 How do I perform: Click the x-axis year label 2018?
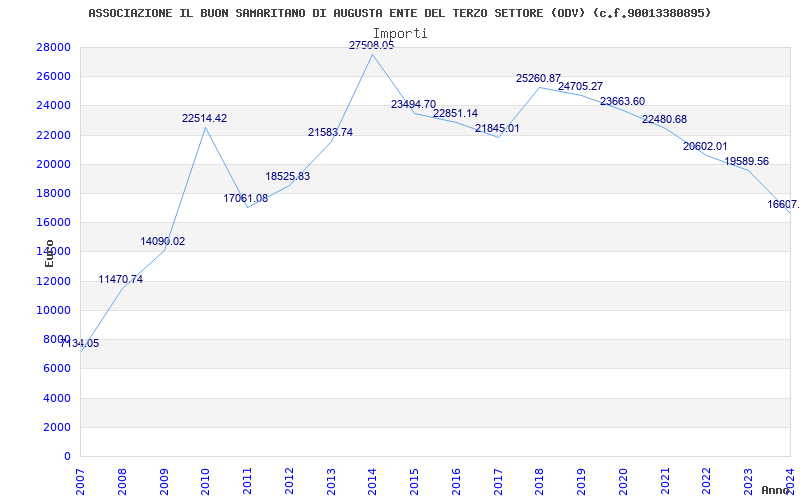[540, 482]
